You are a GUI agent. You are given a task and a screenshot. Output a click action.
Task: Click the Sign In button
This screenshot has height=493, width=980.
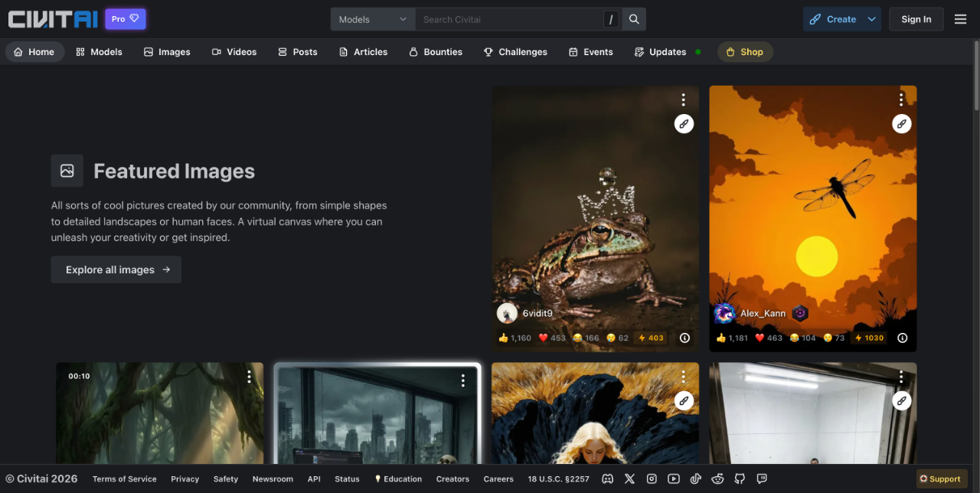[916, 18]
